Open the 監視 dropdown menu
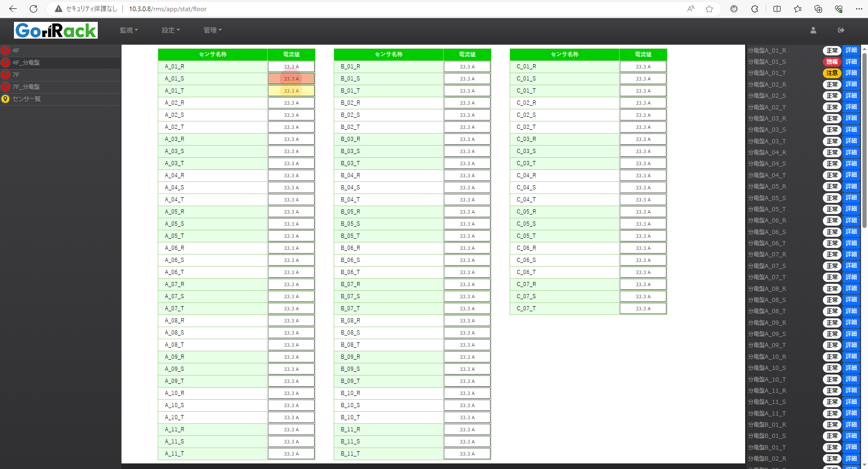Viewport: 868px width, 469px height. [129, 30]
